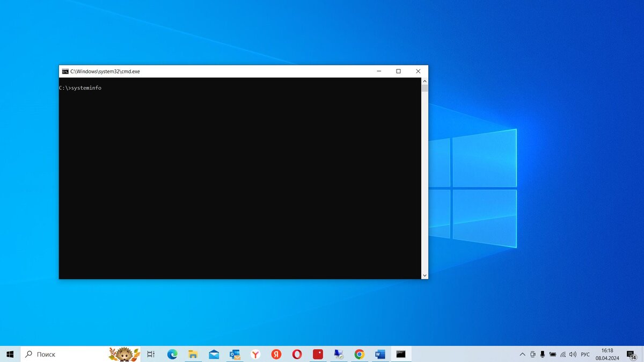This screenshot has height=362, width=644.
Task: Close the cmd.exe window
Action: pos(418,71)
